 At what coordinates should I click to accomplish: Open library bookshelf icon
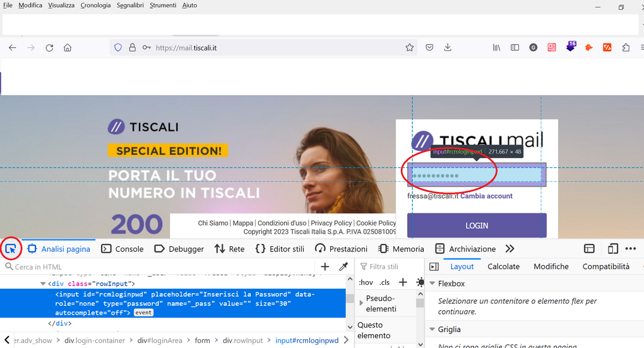[x=496, y=47]
